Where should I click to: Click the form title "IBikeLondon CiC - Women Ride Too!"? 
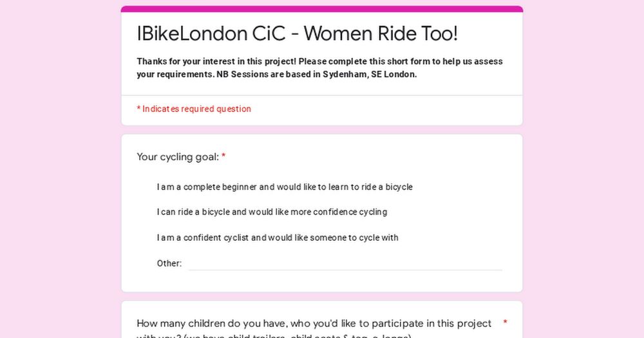[297, 33]
